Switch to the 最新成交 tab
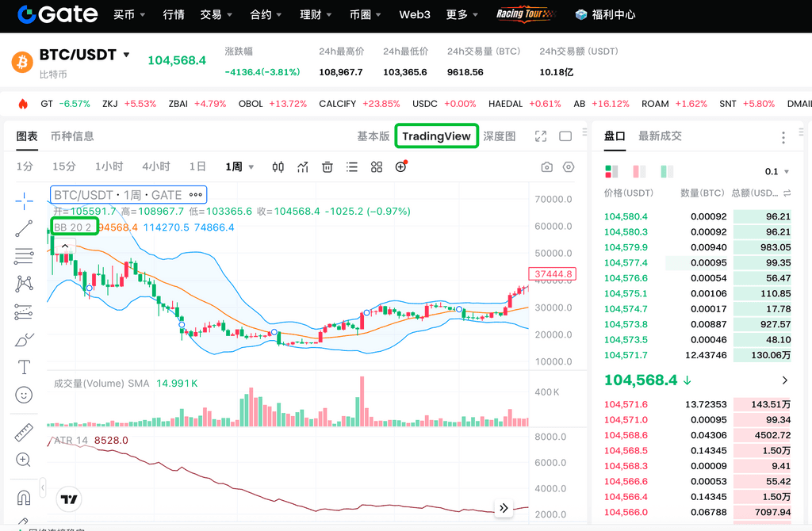Screen dimensions: 812x531 coord(660,136)
